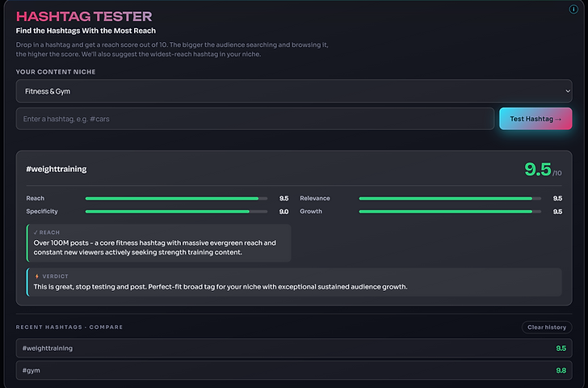Image resolution: width=588 pixels, height=388 pixels.
Task: Click the Specificity progress bar
Action: 177,212
